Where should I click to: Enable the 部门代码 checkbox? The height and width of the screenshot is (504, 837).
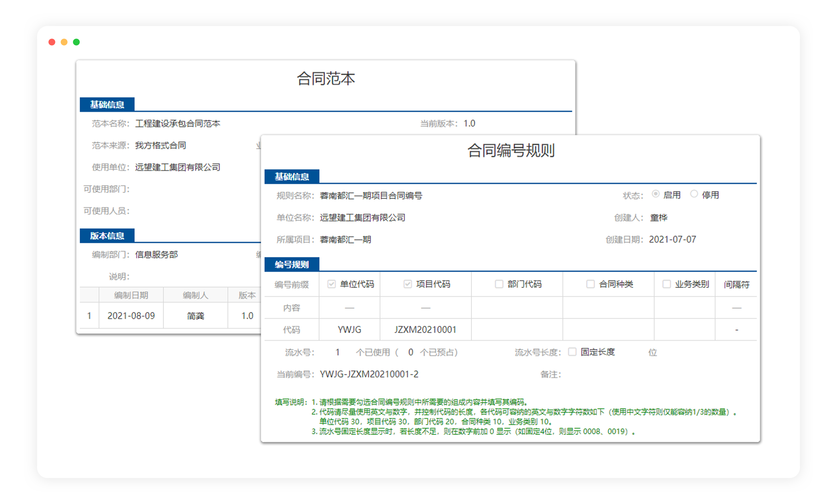point(499,284)
